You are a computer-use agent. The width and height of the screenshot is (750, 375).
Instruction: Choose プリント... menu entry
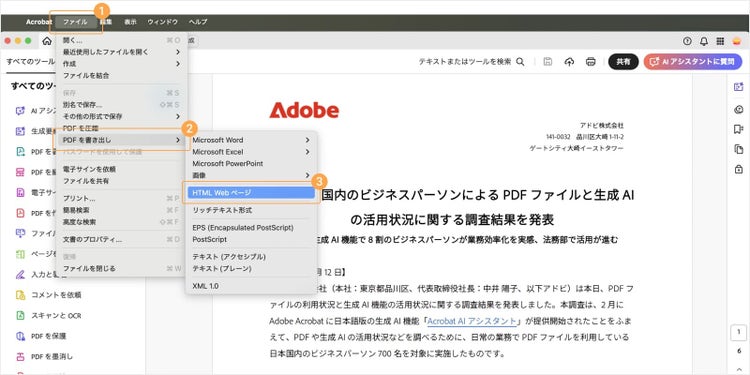[x=121, y=199]
